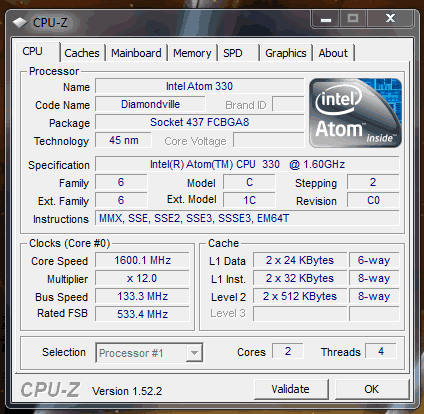Image resolution: width=424 pixels, height=414 pixels.
Task: Switch to the Graphics tab
Action: [x=286, y=53]
